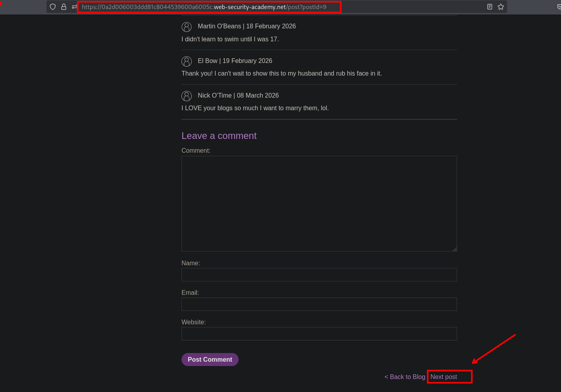The width and height of the screenshot is (561, 392).
Task: Open site permissions icon beside the padlock
Action: point(74,7)
